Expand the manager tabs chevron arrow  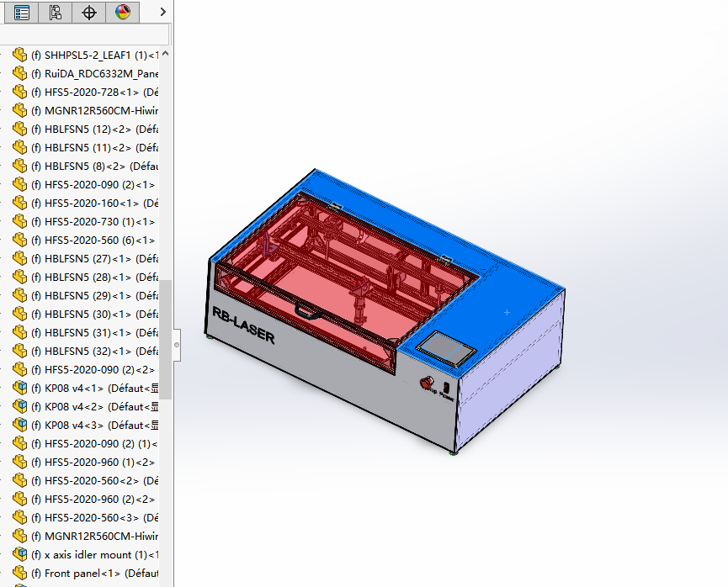click(163, 12)
